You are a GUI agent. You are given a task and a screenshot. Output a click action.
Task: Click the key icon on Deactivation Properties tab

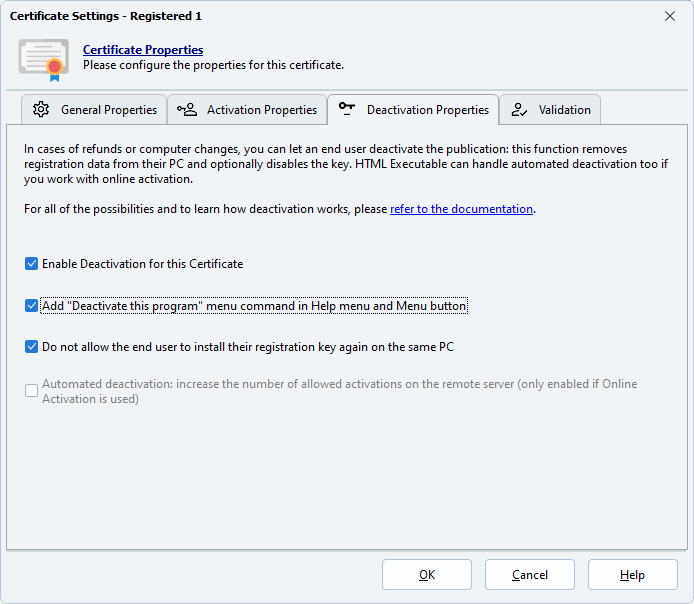point(347,109)
